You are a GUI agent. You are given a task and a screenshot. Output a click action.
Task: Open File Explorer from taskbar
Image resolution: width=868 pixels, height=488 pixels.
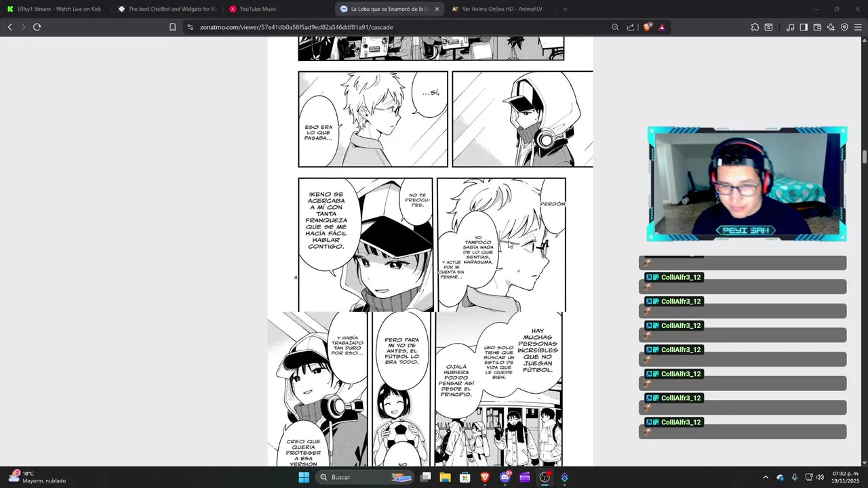pos(445,477)
